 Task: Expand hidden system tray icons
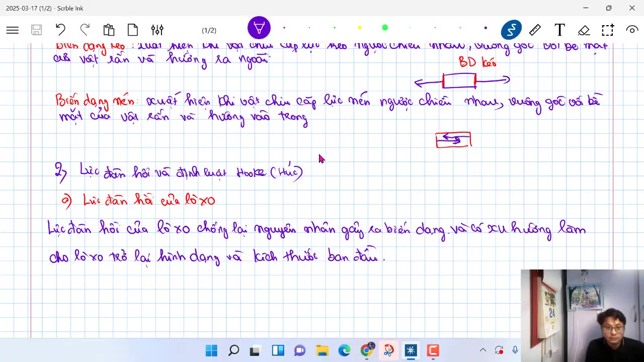tap(483, 350)
